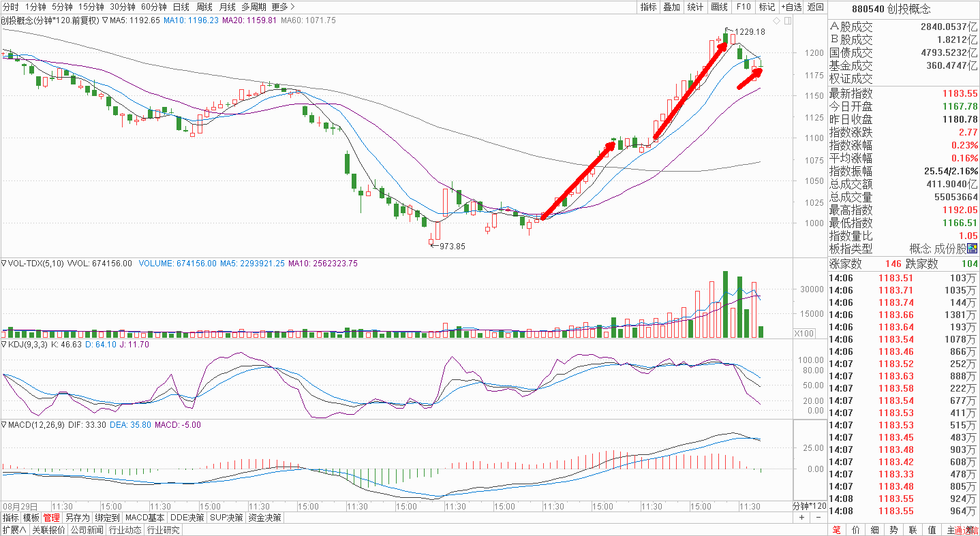Open the ▽ menu beside MA5 in main chart
This screenshot has width=980, height=536.
tap(105, 20)
